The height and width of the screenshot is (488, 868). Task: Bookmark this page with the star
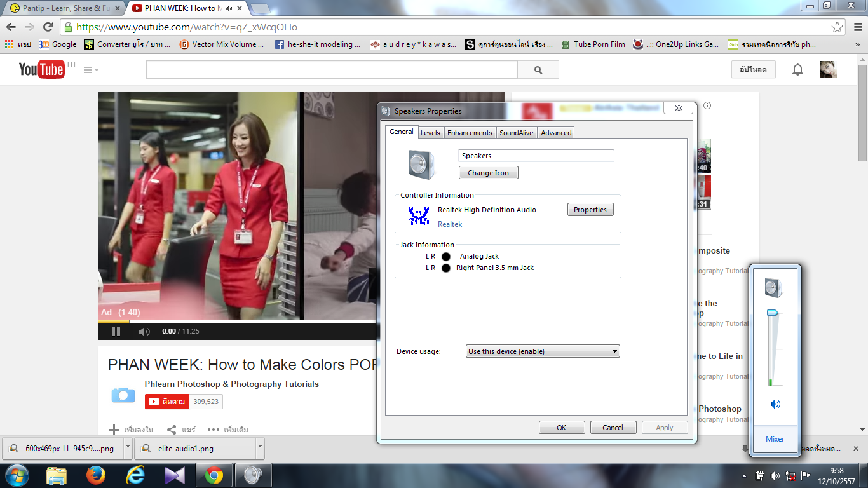[837, 27]
